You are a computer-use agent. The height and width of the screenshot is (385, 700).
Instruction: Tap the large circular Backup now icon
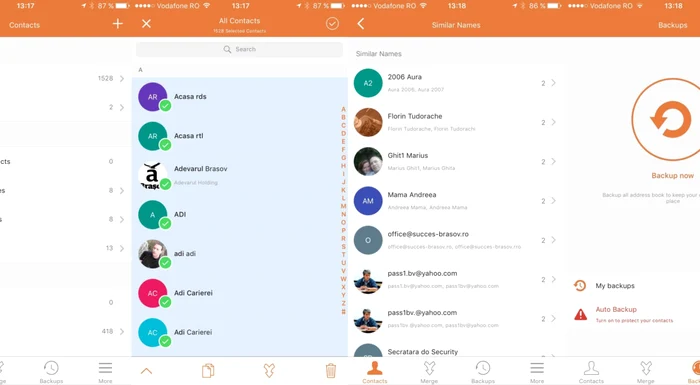[x=671, y=119]
